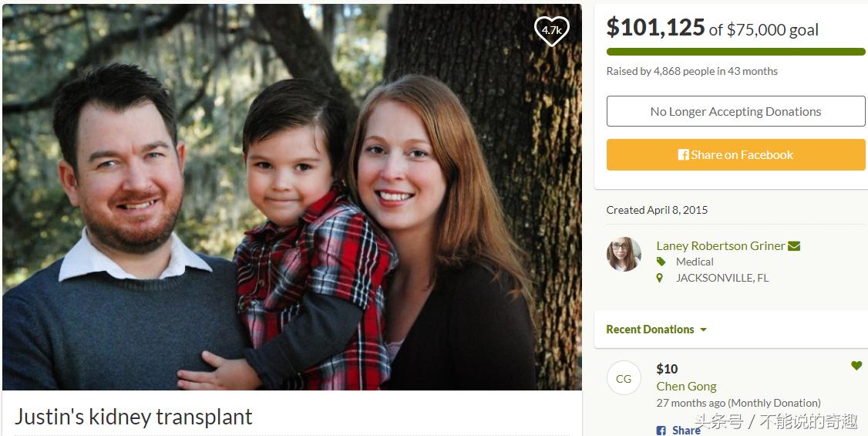868x436 pixels.
Task: Click the envelope icon beside Laney Robertson Griner
Action: tap(794, 246)
